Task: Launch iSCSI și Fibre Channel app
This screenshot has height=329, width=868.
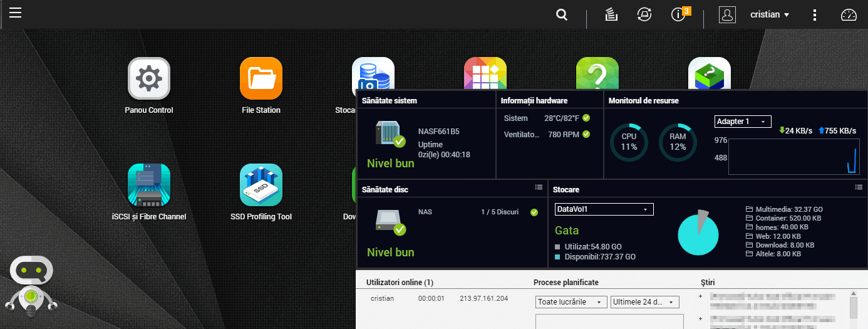Action: [149, 185]
